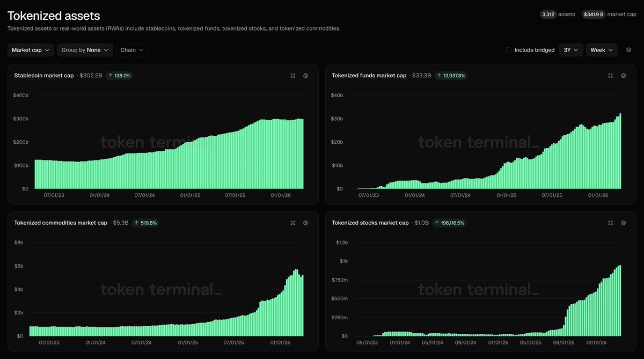Open Stablecoin market cap chart settings

click(306, 76)
